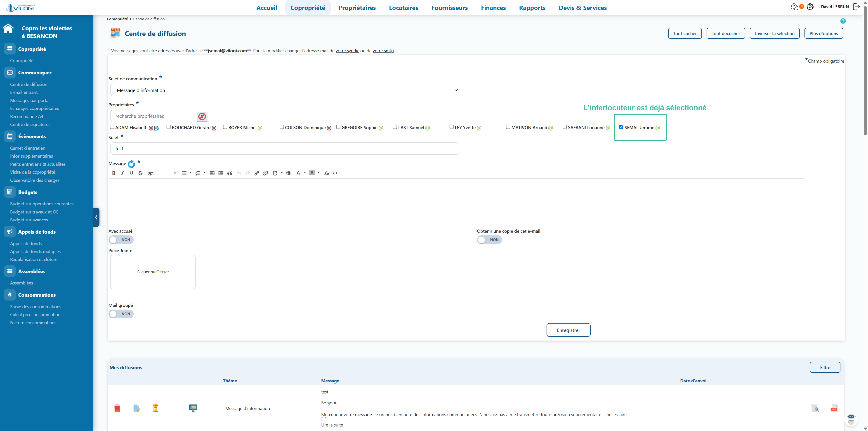Open the background color picker arrow
868x431 pixels.
click(x=319, y=173)
